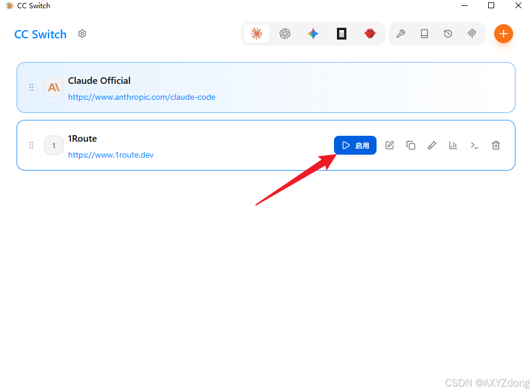The width and height of the screenshot is (532, 392).
Task: Open the wrench tools icon
Action: tap(401, 34)
